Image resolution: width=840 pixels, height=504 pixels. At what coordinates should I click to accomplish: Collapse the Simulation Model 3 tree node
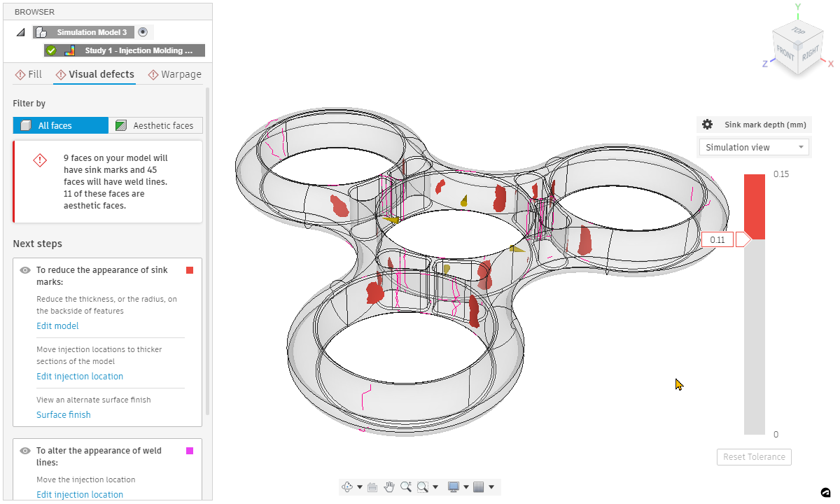20,32
